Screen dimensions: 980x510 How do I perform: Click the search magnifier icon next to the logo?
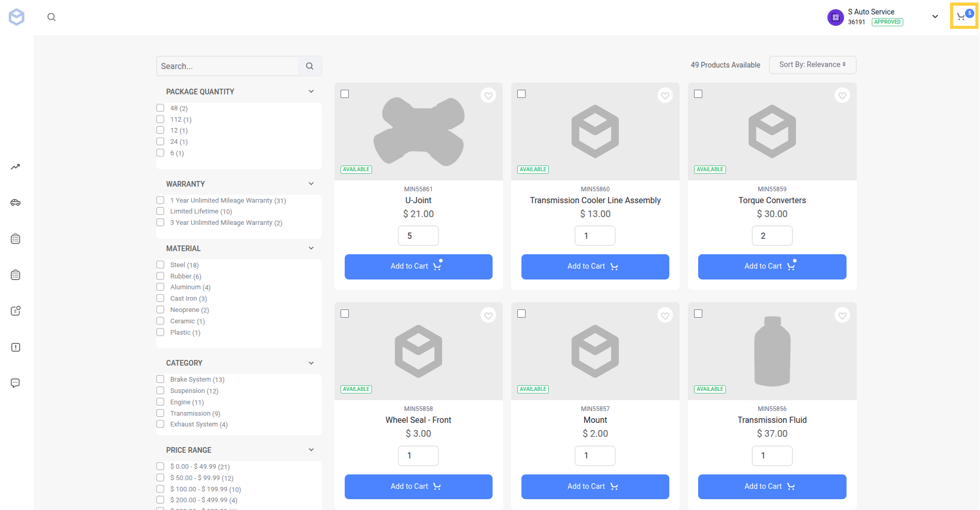tap(52, 17)
